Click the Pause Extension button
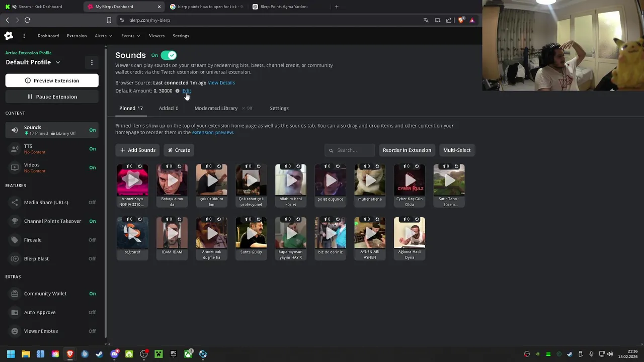This screenshot has width=644, height=362. coord(52,97)
